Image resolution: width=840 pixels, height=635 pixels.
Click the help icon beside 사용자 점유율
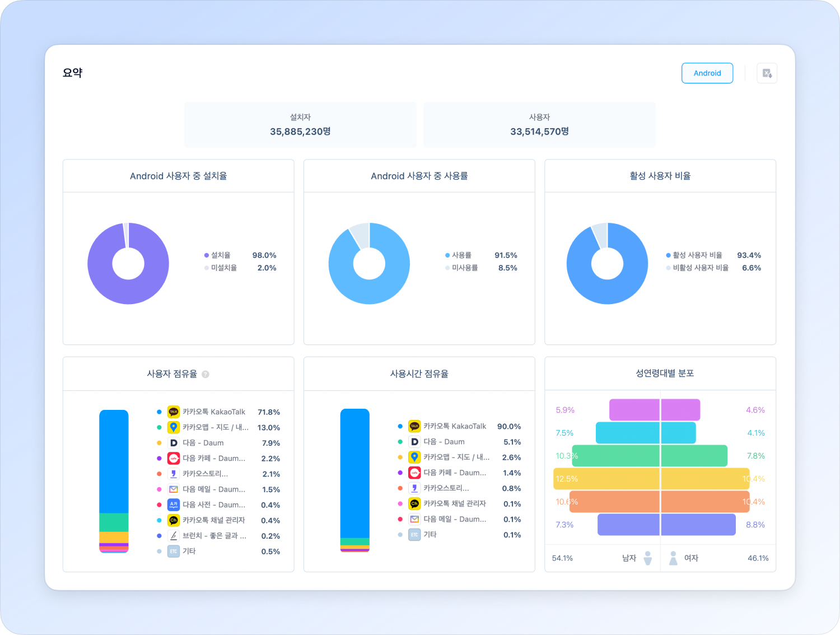click(x=206, y=374)
